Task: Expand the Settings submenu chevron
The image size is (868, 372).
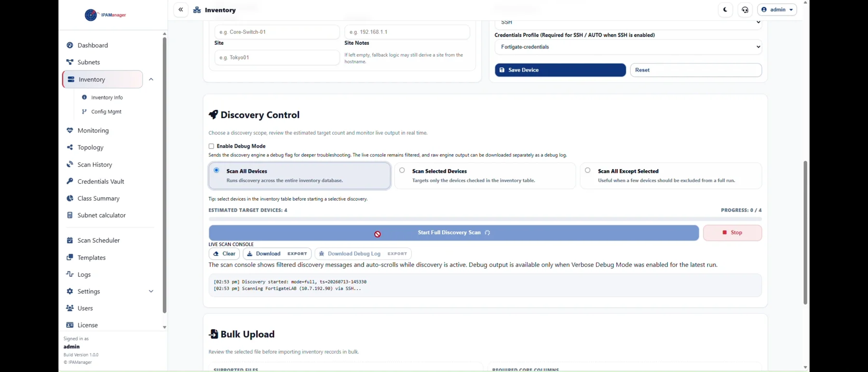Action: click(151, 292)
